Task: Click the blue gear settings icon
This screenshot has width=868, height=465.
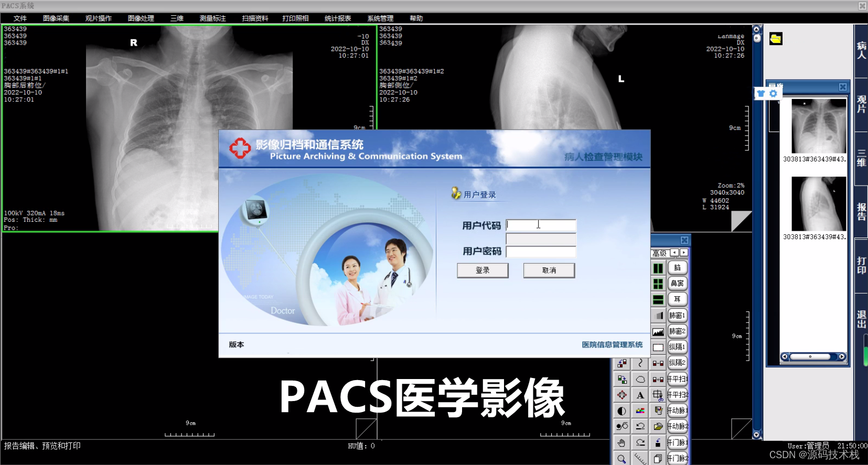Action: [773, 93]
